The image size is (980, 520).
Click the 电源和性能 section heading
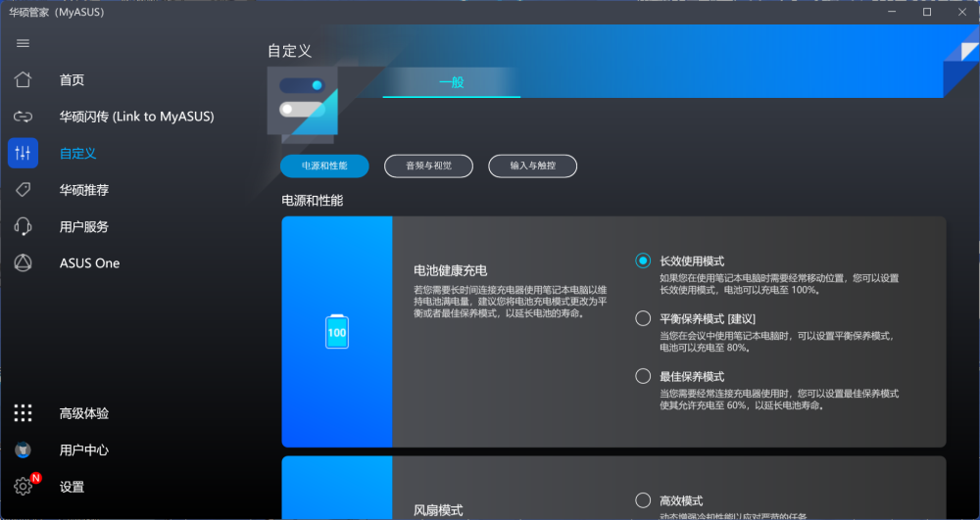pyautogui.click(x=313, y=201)
